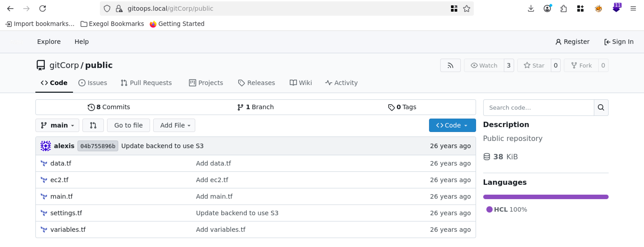This screenshot has height=247, width=644.
Task: Open commit hash 04b755896b link
Action: point(98,146)
